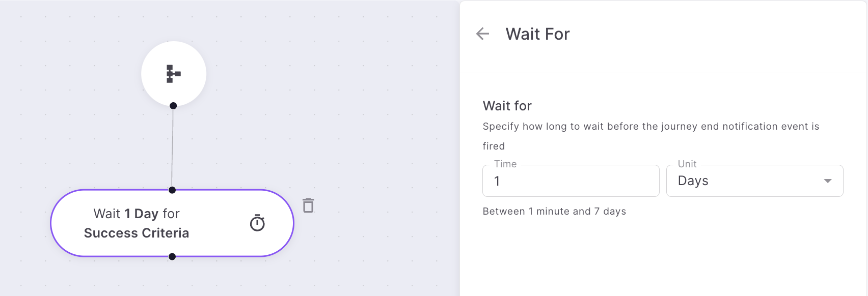Click the Unit field label

[687, 164]
